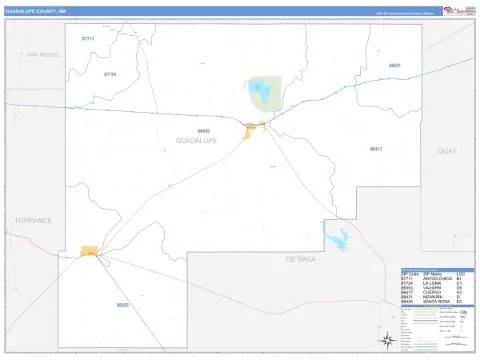Click the yellow line sample in legend
This screenshot has width=480, height=360.
(425, 309)
